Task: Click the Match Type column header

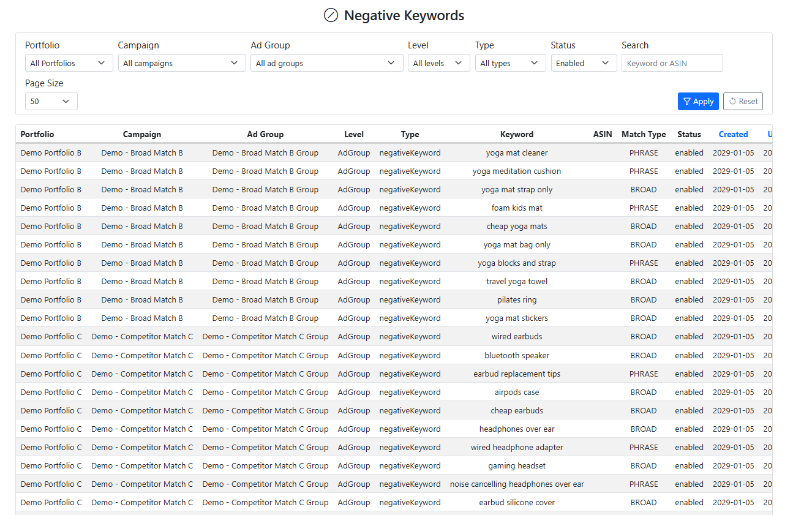Action: [x=643, y=134]
